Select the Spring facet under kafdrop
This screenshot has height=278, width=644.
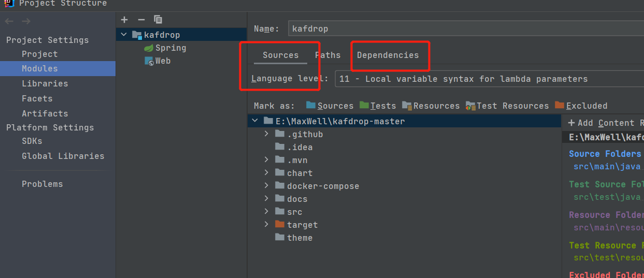tap(170, 48)
